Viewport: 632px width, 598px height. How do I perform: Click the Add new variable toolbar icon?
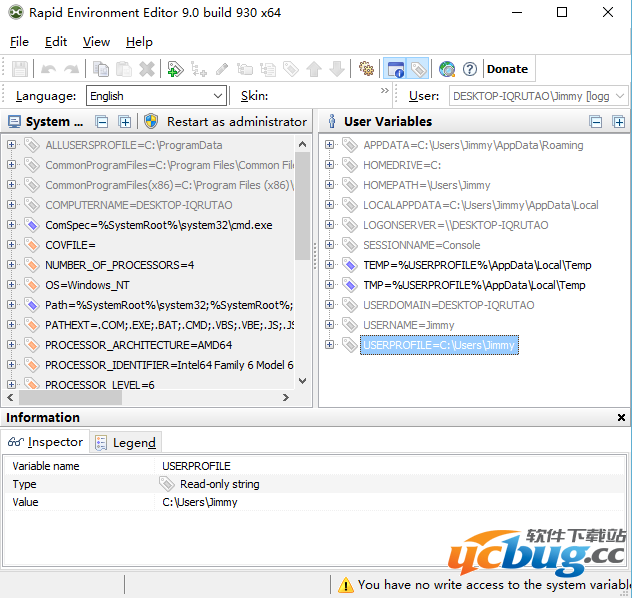[x=175, y=69]
